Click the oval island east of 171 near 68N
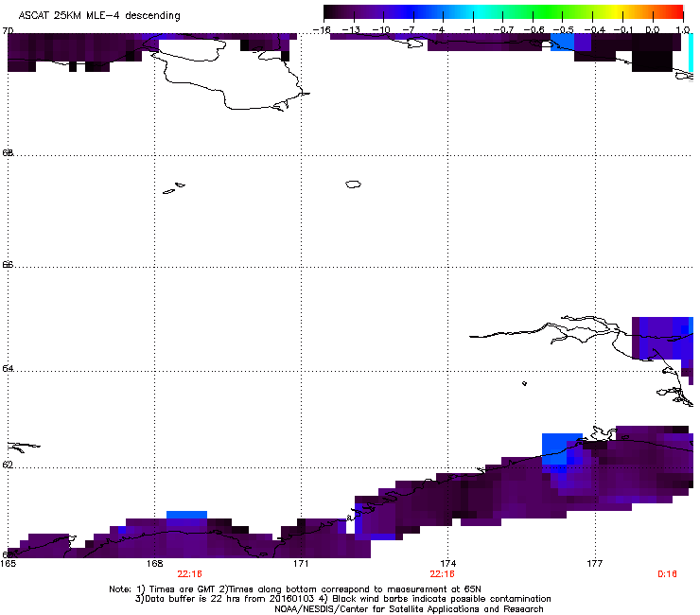 (353, 184)
